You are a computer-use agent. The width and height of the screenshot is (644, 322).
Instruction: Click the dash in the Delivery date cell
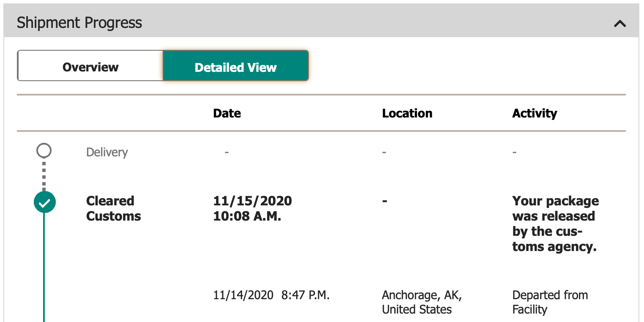click(226, 152)
